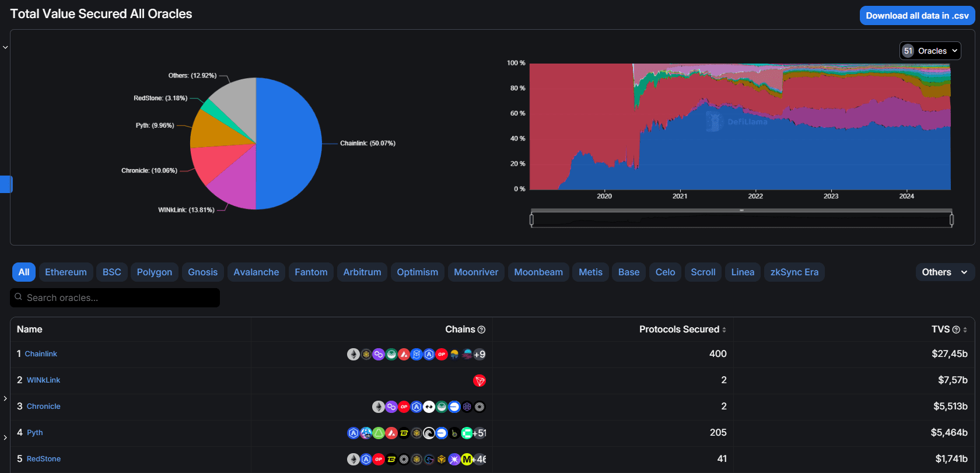Click the magnifier icon in the search box

point(19,297)
